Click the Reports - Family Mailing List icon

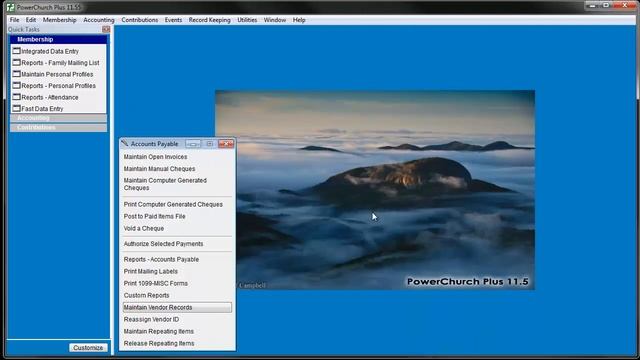[16, 62]
